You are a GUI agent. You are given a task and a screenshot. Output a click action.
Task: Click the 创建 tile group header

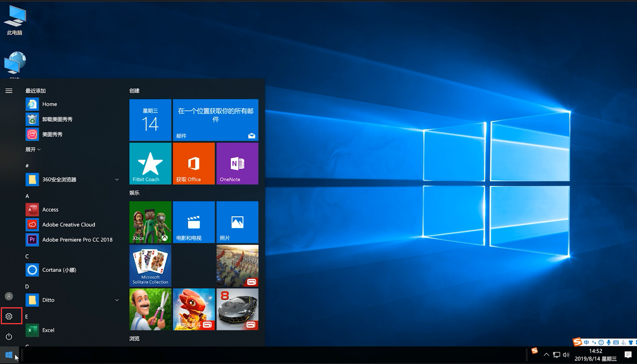click(x=134, y=91)
